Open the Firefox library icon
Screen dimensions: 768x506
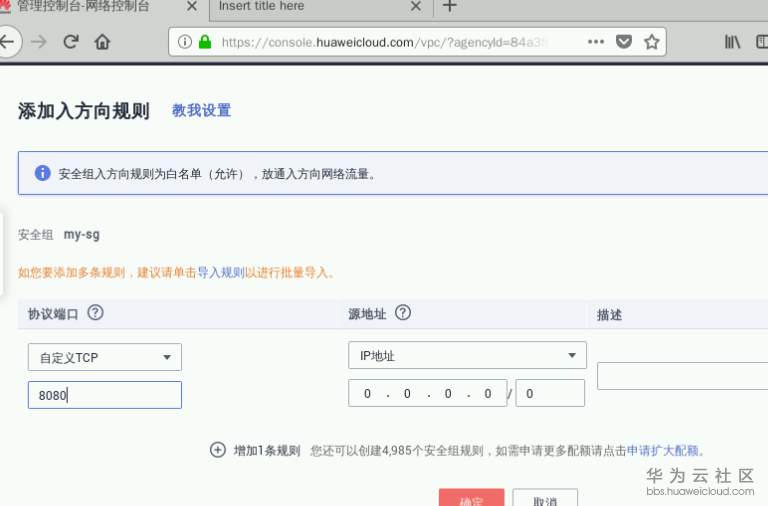pos(732,42)
